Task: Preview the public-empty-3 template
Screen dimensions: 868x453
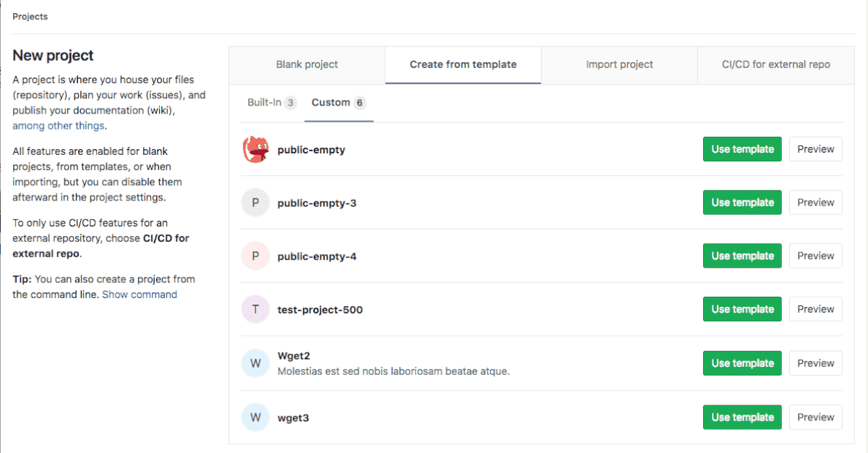Action: click(815, 203)
